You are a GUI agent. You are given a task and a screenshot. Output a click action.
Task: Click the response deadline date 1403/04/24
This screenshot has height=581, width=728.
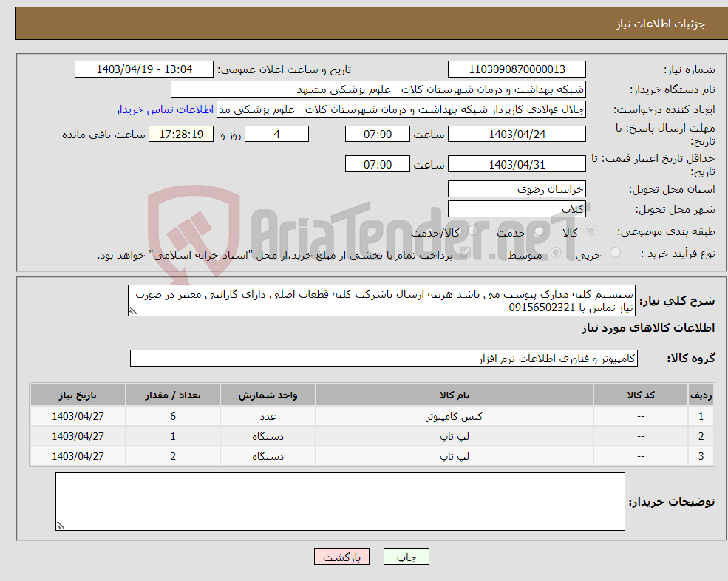(517, 135)
